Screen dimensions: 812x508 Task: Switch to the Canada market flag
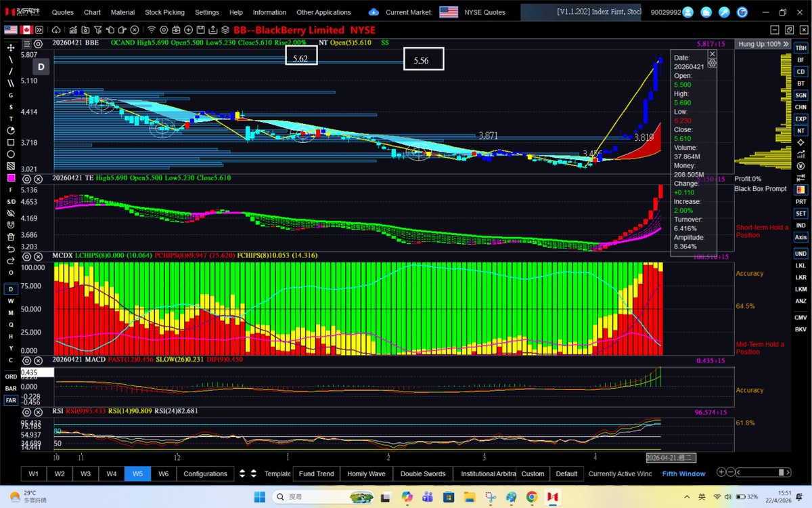(x=26, y=30)
